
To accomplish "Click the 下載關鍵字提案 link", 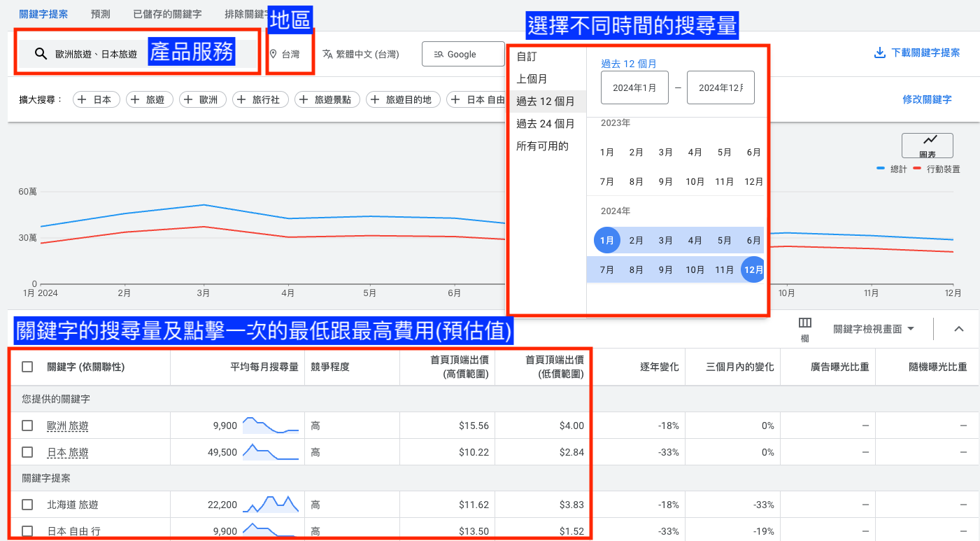I will [925, 53].
